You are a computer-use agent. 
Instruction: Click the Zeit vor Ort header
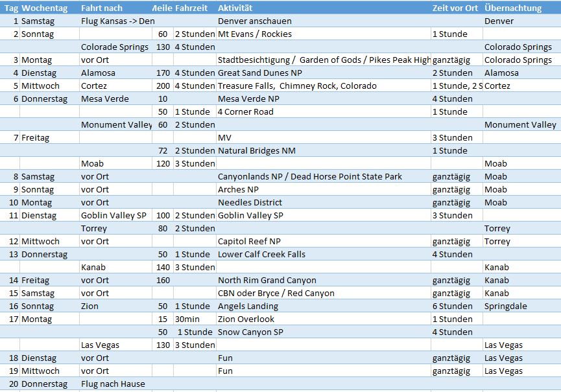(455, 8)
